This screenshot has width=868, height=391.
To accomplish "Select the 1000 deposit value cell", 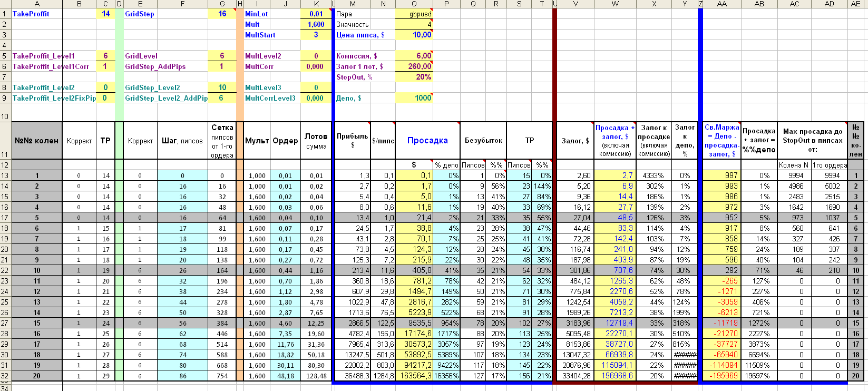I will (414, 98).
